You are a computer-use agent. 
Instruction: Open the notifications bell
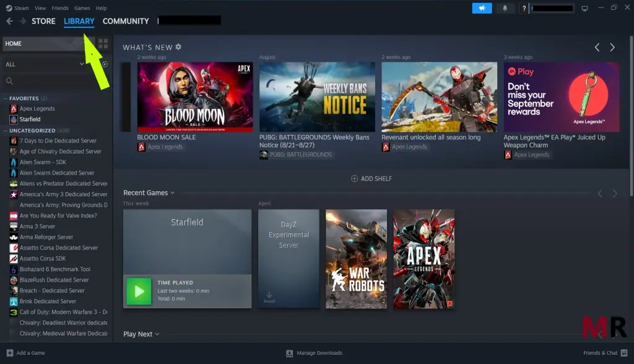(505, 8)
